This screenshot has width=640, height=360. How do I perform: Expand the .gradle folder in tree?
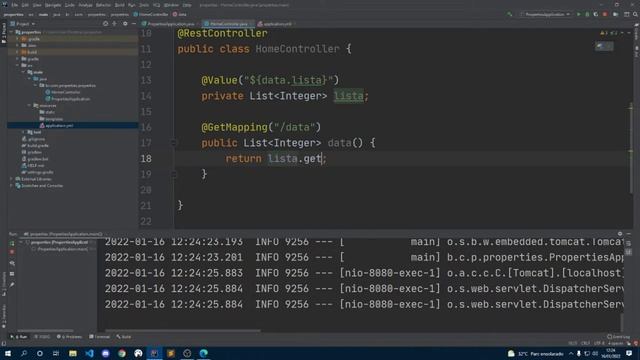(17, 39)
